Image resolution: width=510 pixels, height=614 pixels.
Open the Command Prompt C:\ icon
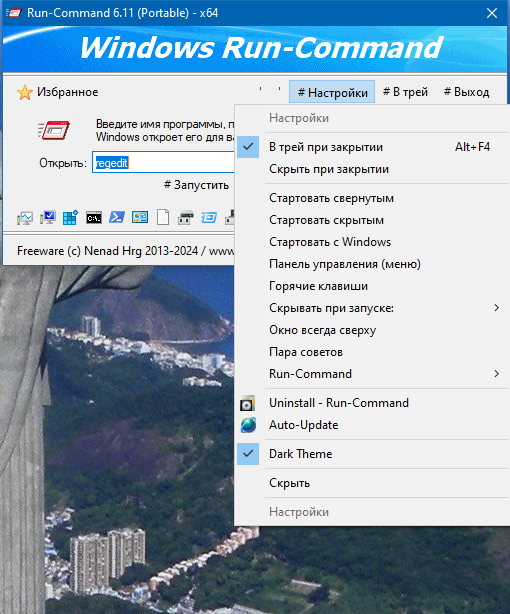pyautogui.click(x=94, y=217)
